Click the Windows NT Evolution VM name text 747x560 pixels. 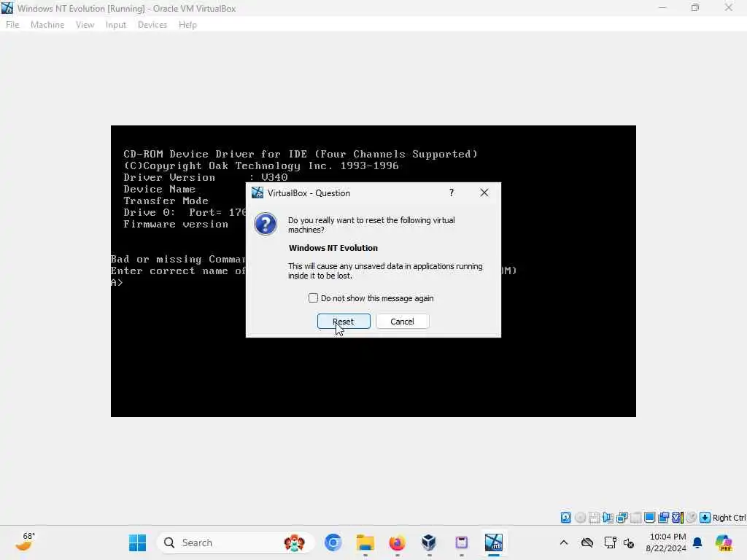click(x=333, y=248)
